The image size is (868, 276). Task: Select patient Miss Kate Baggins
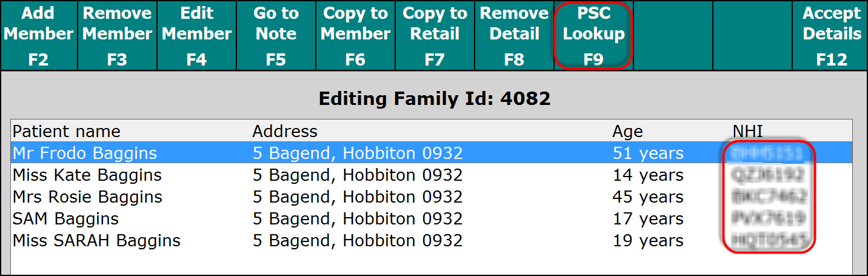(x=87, y=175)
